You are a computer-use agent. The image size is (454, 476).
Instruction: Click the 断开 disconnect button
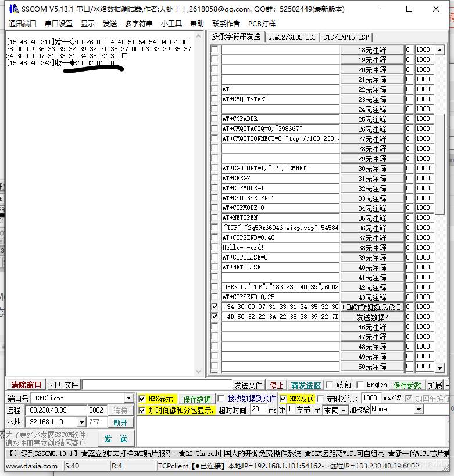(x=120, y=422)
